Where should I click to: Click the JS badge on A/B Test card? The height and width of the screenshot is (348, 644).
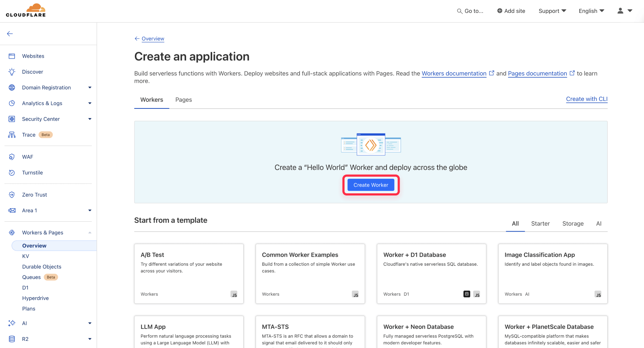(234, 294)
